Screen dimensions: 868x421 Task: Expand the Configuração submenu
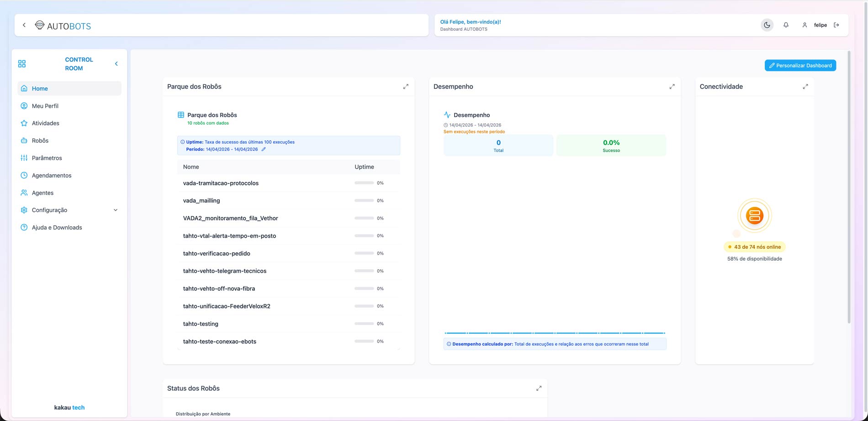[115, 210]
